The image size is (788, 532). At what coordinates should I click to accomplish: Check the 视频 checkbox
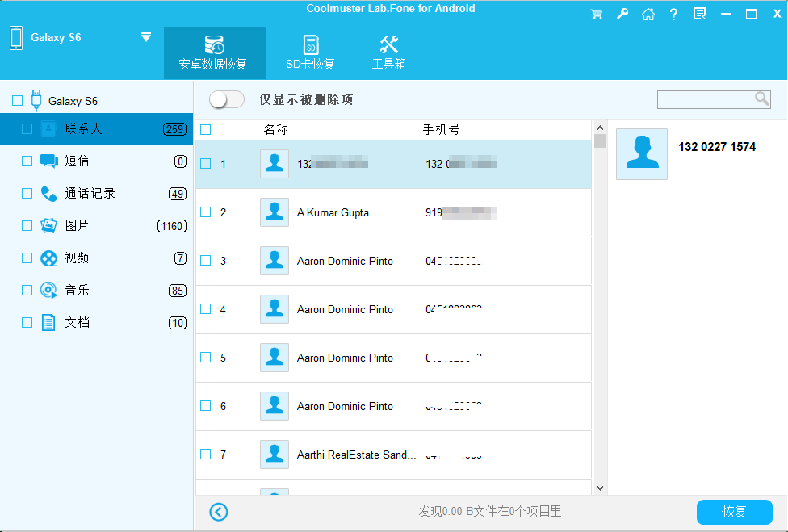[27, 258]
